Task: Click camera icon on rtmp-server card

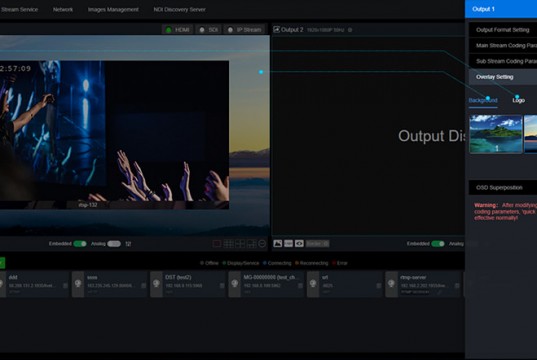Action: click(391, 284)
